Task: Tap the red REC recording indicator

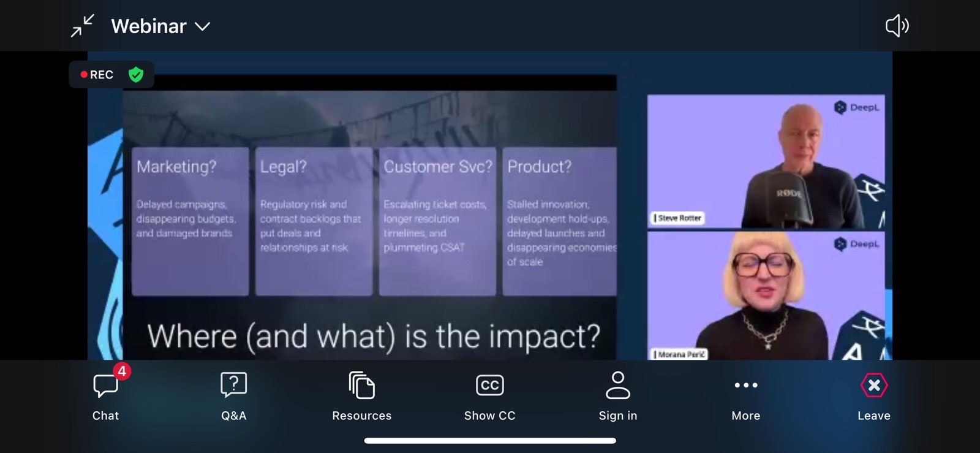Action: click(x=97, y=75)
